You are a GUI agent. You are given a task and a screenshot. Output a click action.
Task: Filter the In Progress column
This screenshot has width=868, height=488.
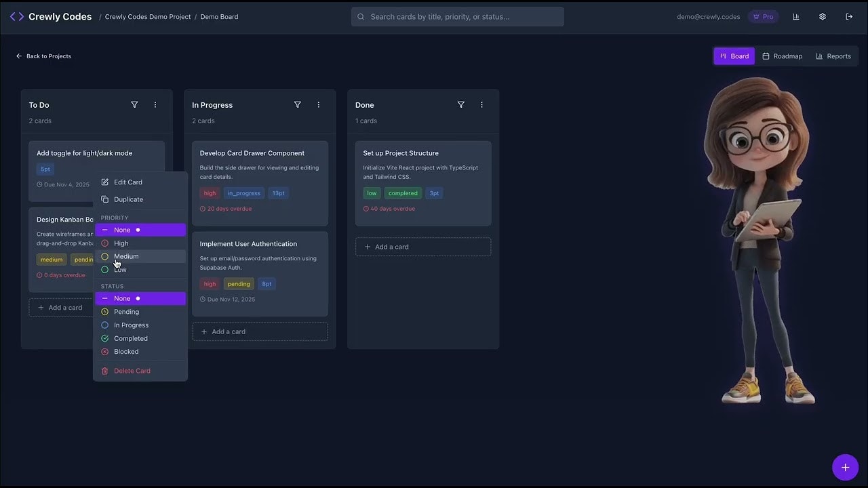(x=297, y=104)
